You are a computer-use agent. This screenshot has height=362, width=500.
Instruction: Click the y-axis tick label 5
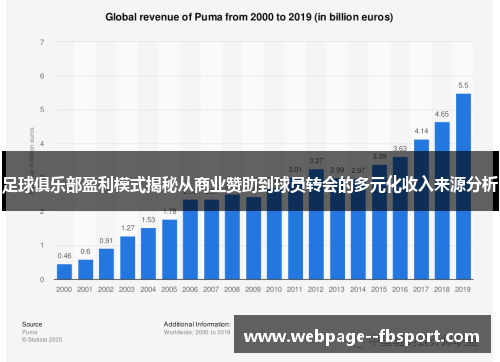tap(42, 110)
